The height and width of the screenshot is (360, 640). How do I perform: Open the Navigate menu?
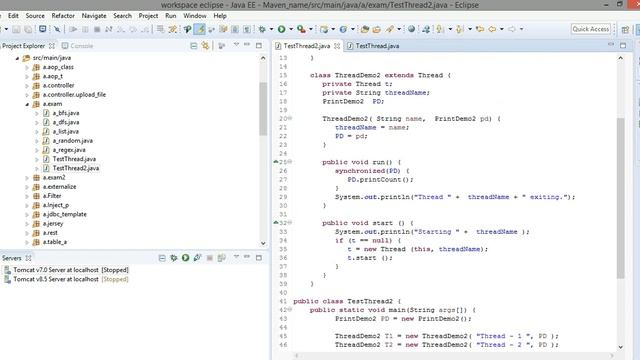tap(94, 16)
